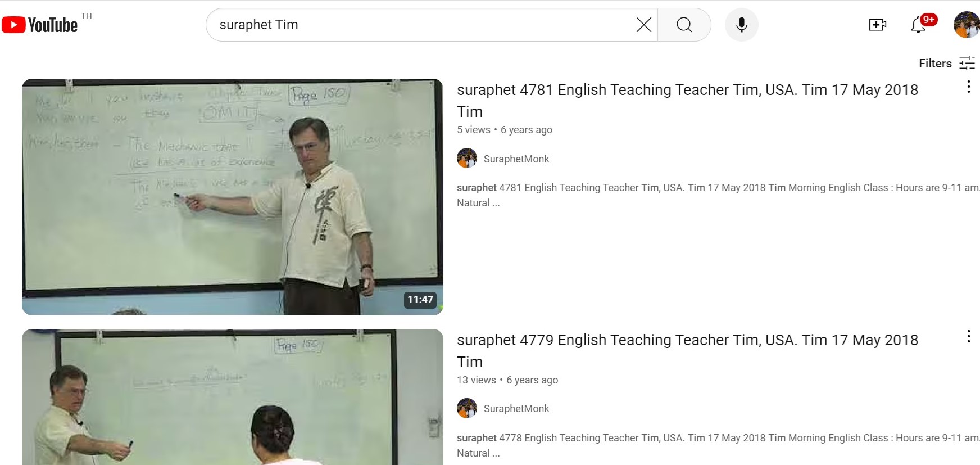
Task: Open the account profile avatar
Action: tap(967, 25)
